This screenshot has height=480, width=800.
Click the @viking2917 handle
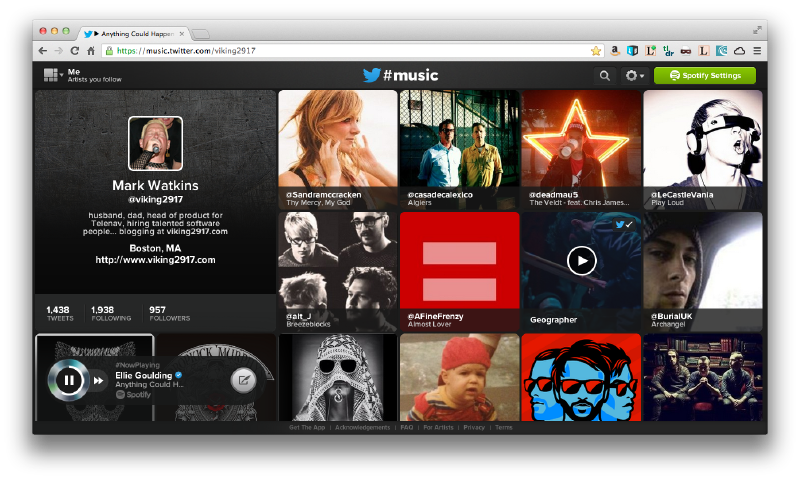(x=155, y=199)
